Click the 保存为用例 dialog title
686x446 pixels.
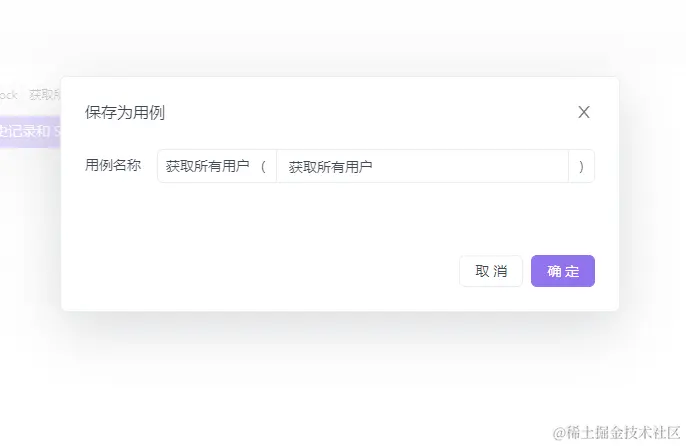click(125, 112)
